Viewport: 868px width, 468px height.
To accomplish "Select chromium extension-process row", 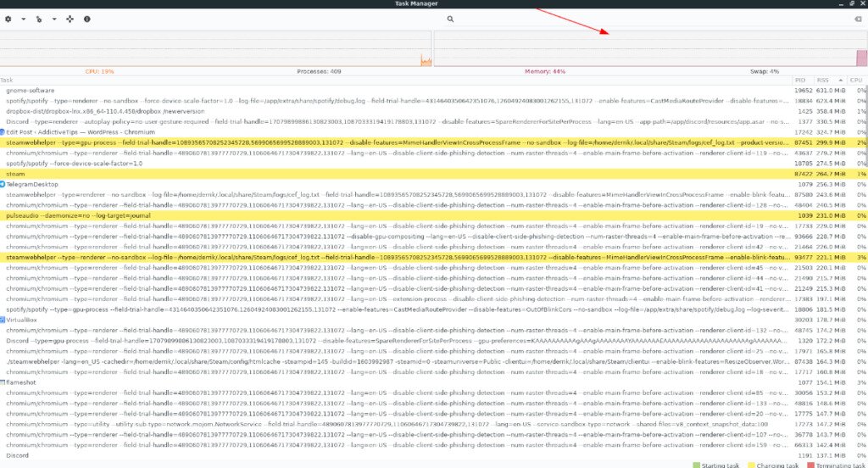I will pyautogui.click(x=434, y=299).
